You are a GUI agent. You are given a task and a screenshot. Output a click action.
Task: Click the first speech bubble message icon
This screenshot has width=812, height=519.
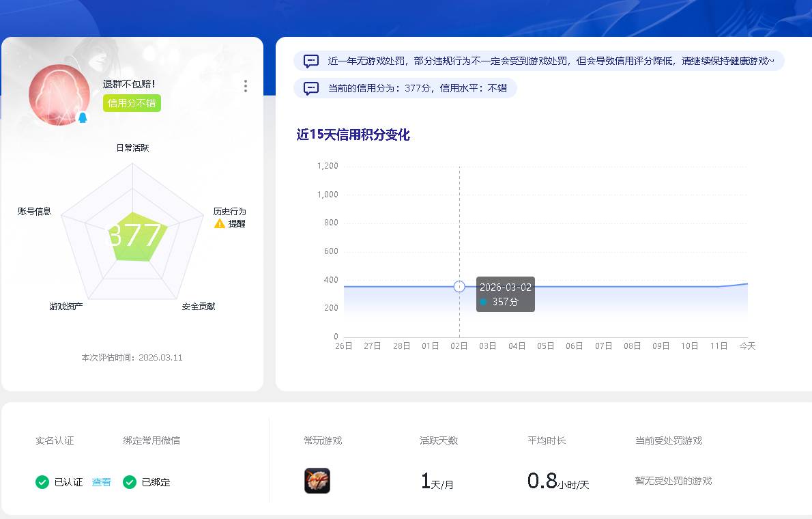[311, 61]
